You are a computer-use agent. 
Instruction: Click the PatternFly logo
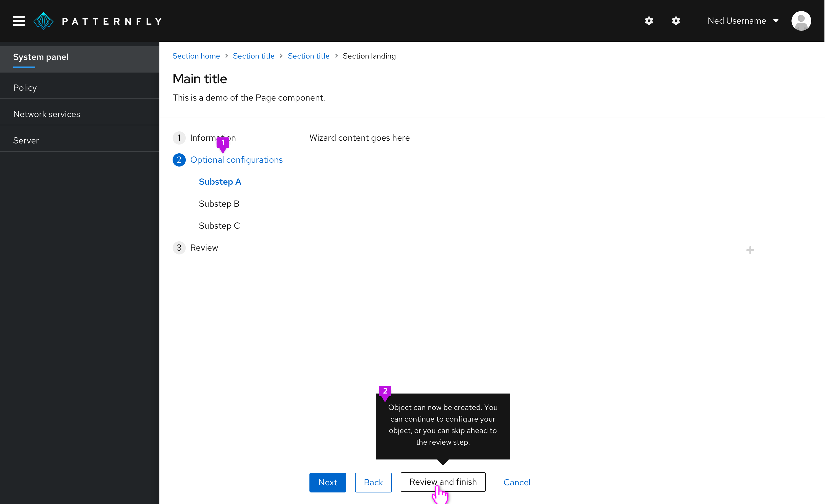click(x=98, y=21)
